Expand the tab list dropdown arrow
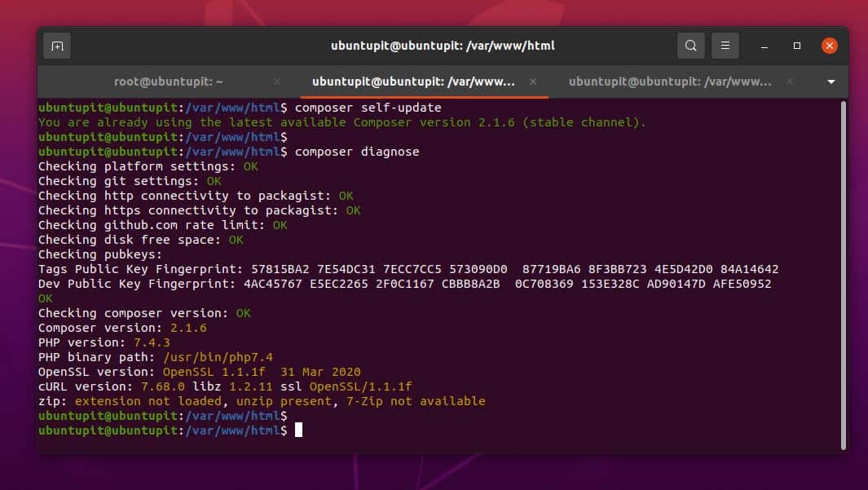This screenshot has height=490, width=868. 831,82
